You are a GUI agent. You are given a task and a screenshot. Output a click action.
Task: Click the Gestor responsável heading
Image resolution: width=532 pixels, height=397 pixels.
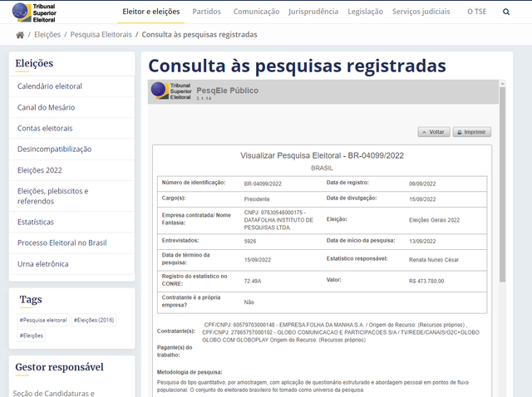click(x=59, y=367)
